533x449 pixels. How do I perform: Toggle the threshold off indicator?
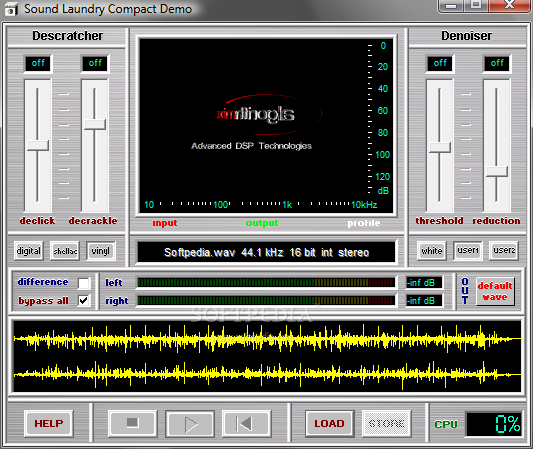click(440, 63)
